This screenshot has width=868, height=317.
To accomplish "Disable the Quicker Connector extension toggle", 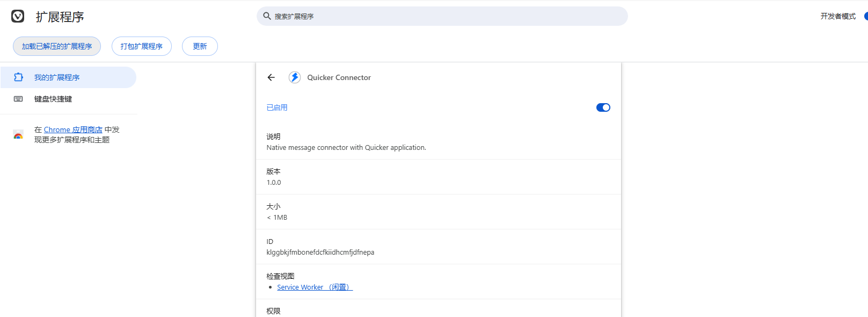I will tap(603, 107).
